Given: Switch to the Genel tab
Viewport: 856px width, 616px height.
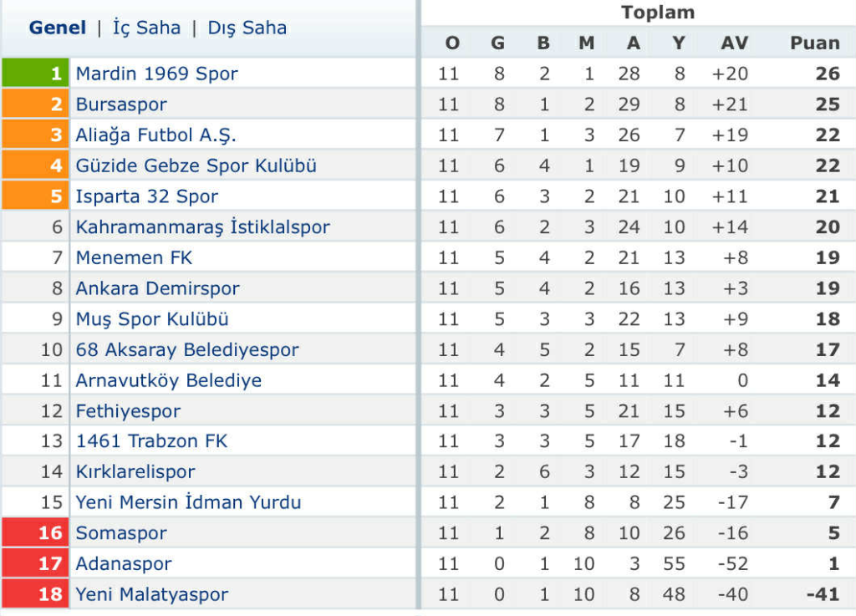Looking at the screenshot, I should pyautogui.click(x=55, y=28).
